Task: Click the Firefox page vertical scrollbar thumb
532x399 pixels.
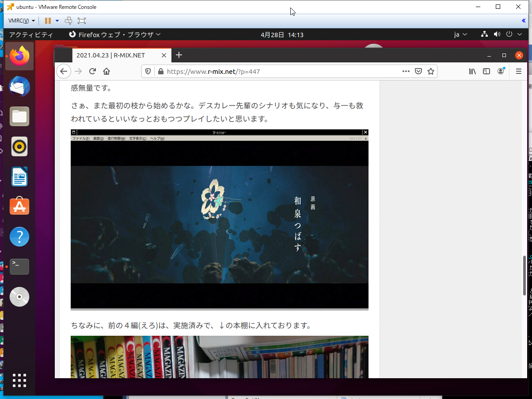Action: tap(525, 275)
